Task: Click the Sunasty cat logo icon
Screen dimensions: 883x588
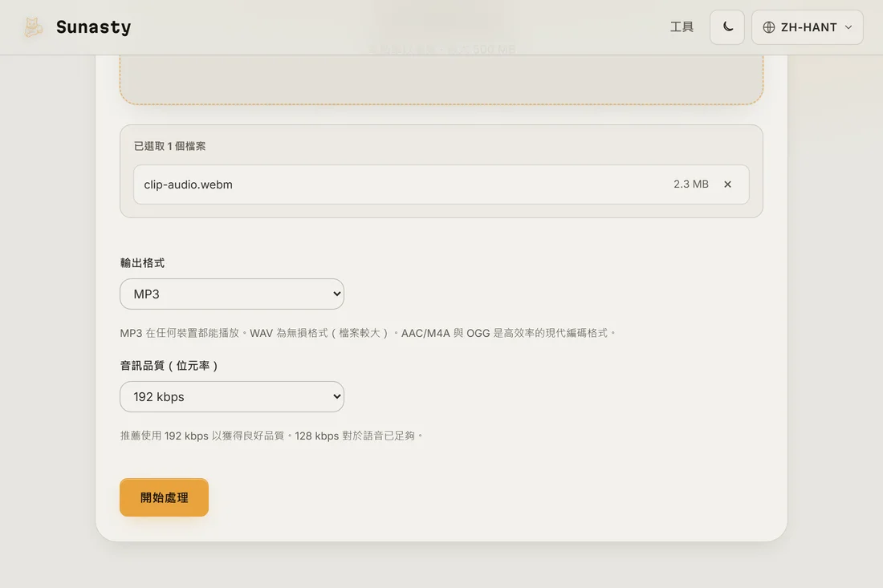Action: click(x=33, y=27)
